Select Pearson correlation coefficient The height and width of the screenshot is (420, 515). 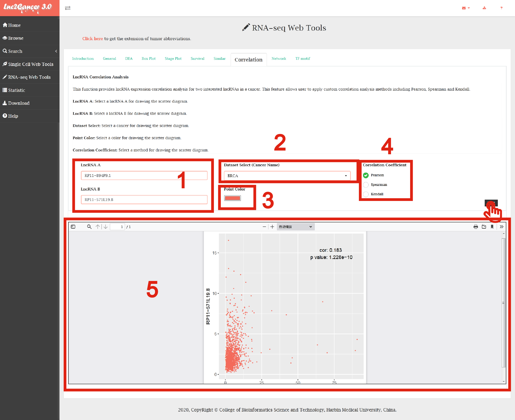coord(366,175)
